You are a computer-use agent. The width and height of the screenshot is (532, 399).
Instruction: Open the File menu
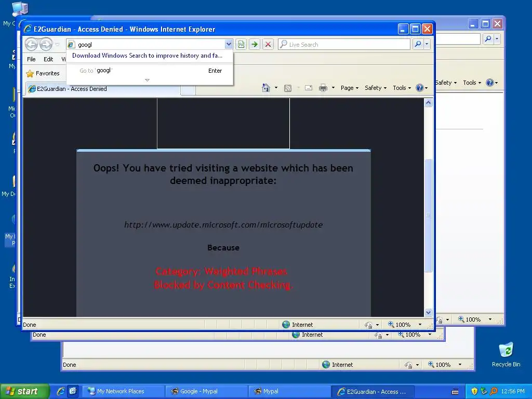click(x=31, y=59)
